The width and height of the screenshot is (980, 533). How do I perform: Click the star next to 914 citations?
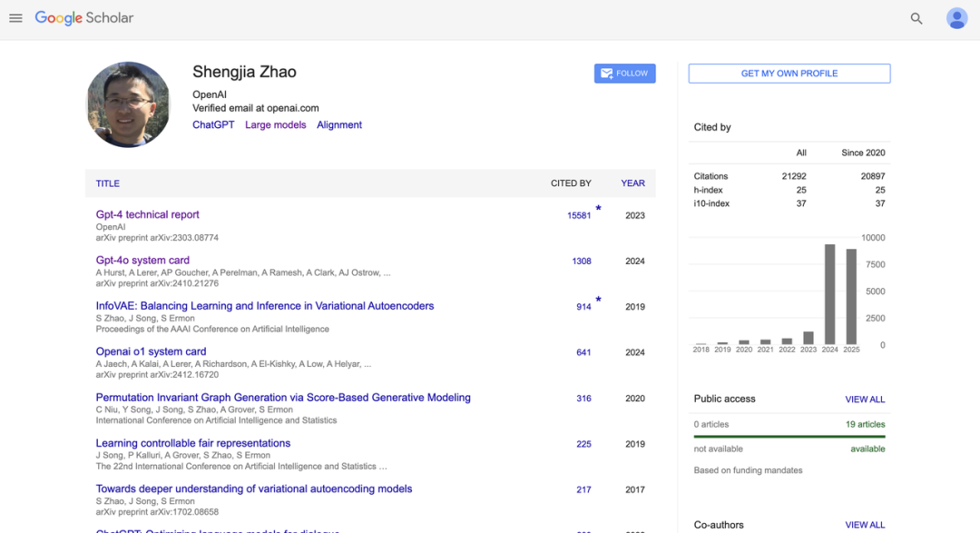coord(598,300)
